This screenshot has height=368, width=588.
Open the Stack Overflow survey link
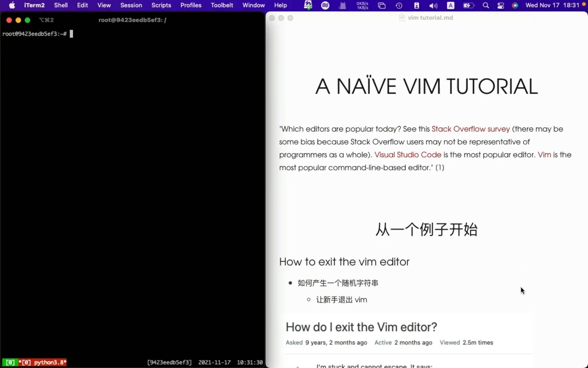pyautogui.click(x=471, y=129)
